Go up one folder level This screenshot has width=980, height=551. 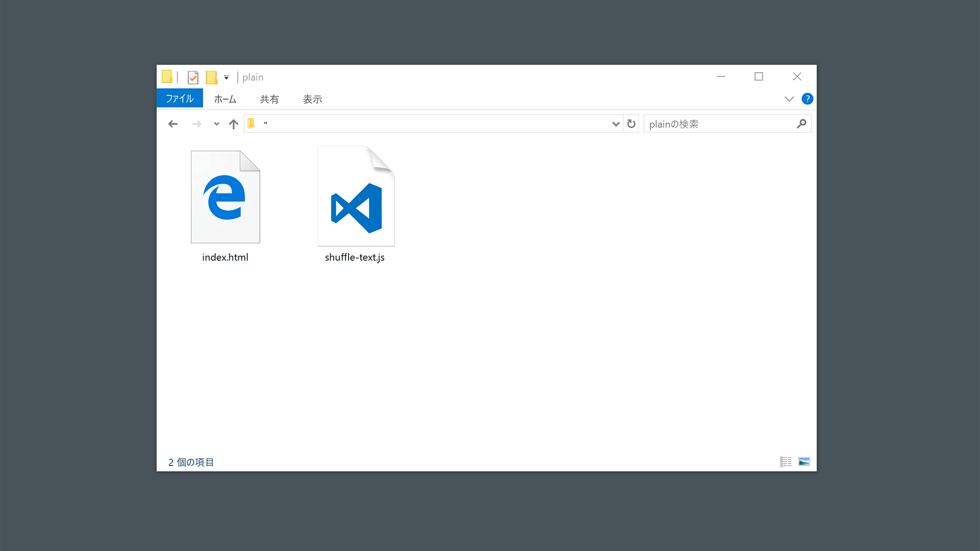[234, 124]
